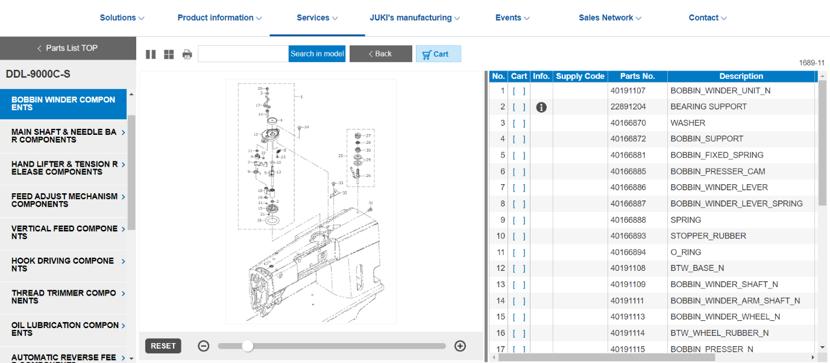
Task: Click the model search input field
Action: tap(243, 54)
